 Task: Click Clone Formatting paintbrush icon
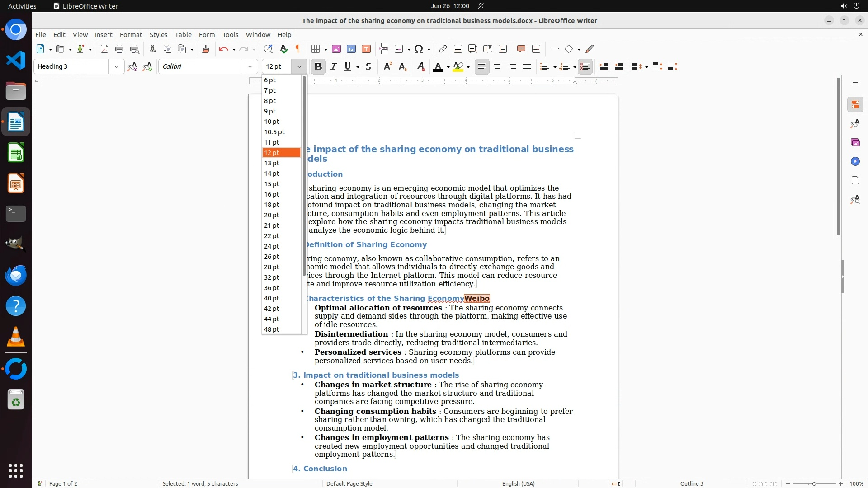click(x=206, y=49)
